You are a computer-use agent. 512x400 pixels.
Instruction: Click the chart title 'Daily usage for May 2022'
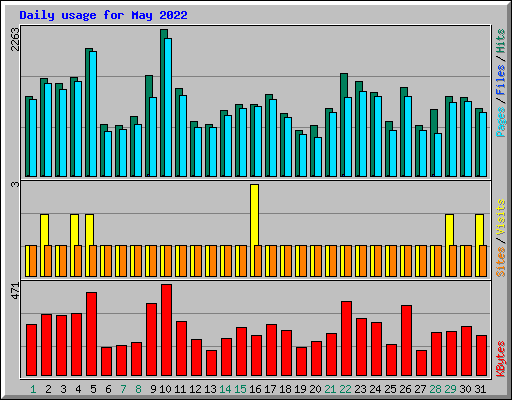[103, 15]
